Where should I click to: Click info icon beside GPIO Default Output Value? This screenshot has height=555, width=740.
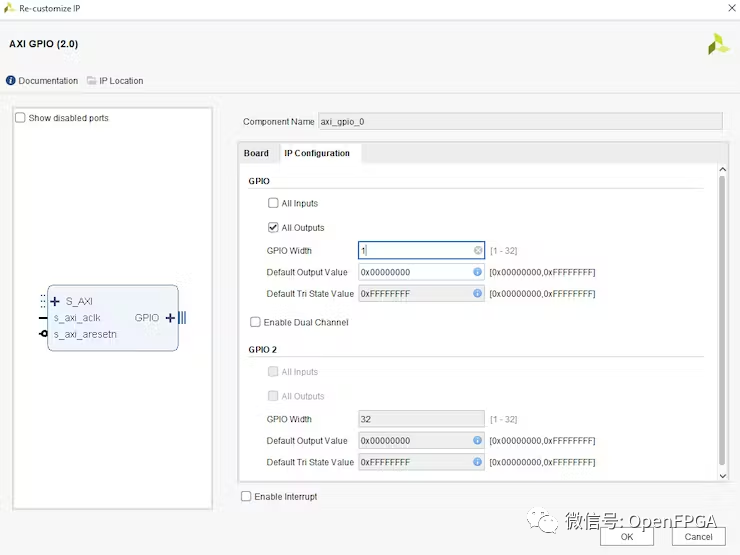[x=478, y=272]
